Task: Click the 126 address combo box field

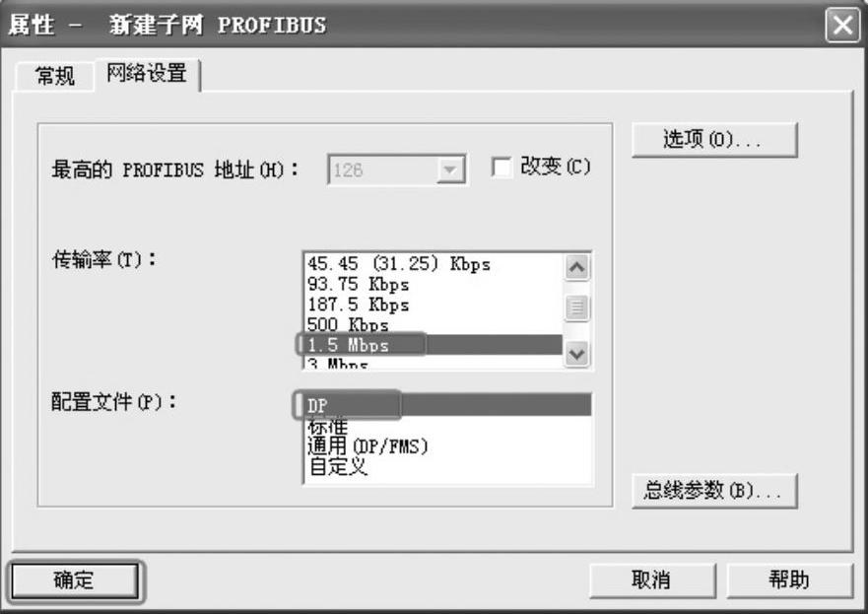Action: (396, 170)
